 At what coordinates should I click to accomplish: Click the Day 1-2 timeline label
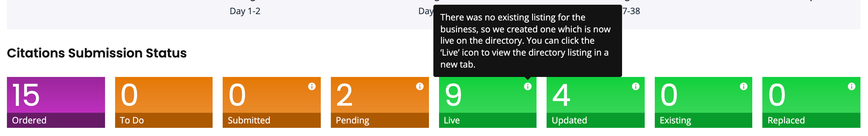tap(245, 11)
